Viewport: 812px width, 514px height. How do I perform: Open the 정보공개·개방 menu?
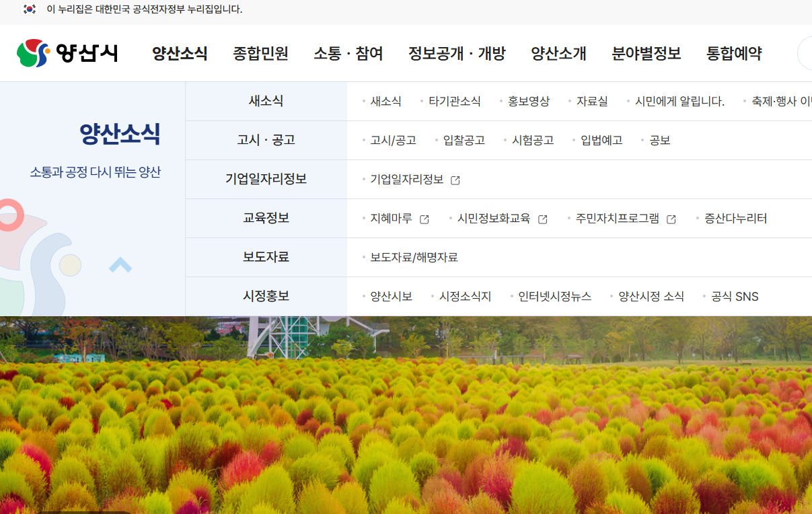[457, 54]
